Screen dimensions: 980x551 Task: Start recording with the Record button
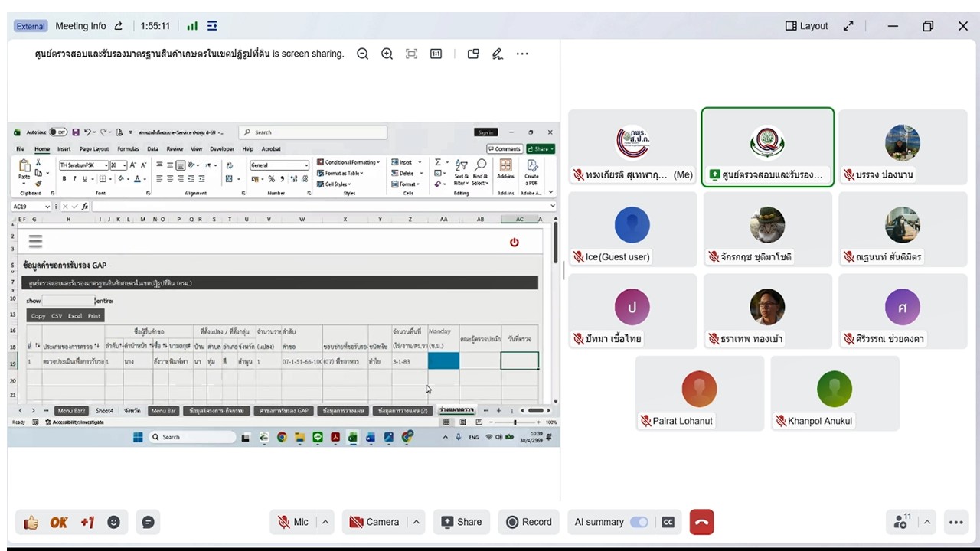click(x=528, y=522)
